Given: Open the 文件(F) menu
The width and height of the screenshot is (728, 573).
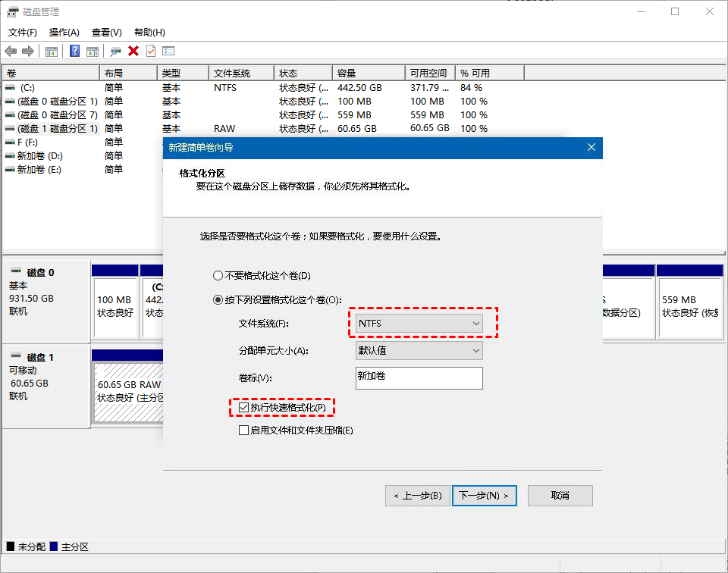Looking at the screenshot, I should pos(23,33).
